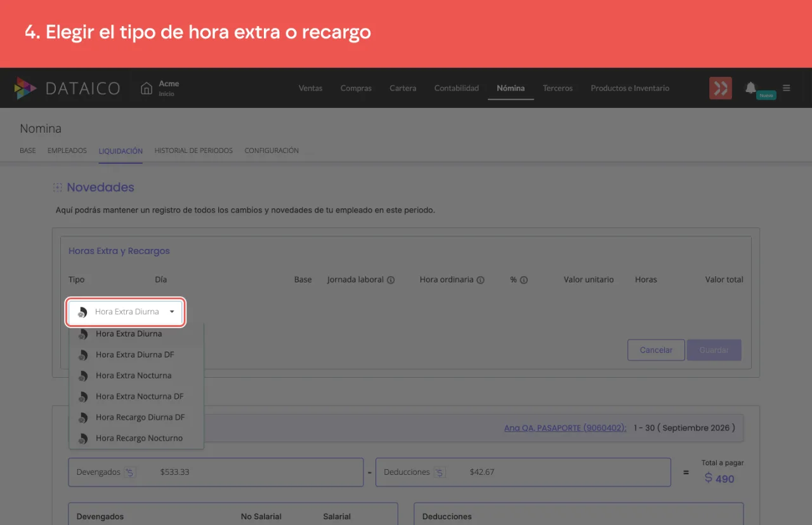This screenshot has width=812, height=525.
Task: Switch to the EMPLEADOS tab
Action: [x=67, y=151]
